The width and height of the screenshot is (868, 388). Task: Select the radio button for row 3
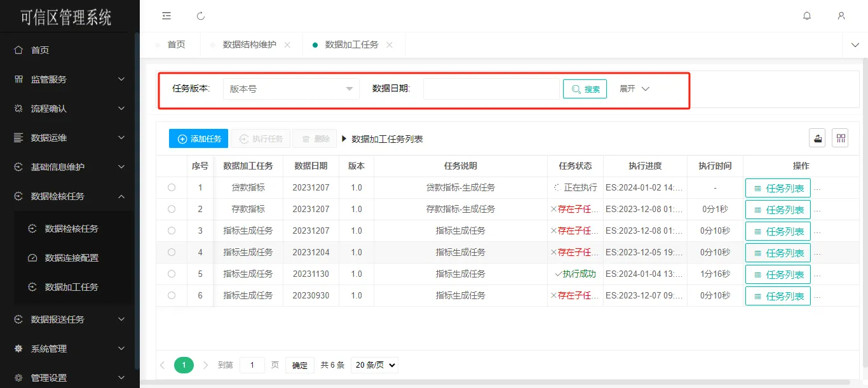coord(172,231)
